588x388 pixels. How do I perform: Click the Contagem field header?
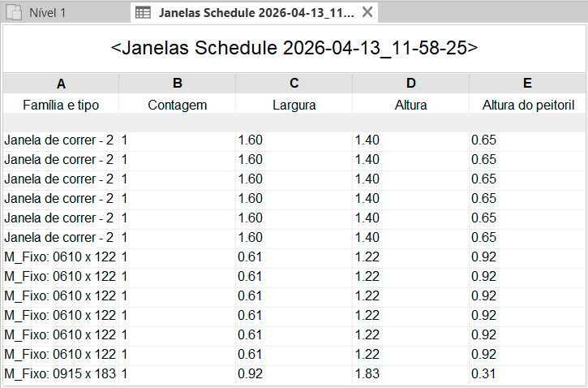178,105
